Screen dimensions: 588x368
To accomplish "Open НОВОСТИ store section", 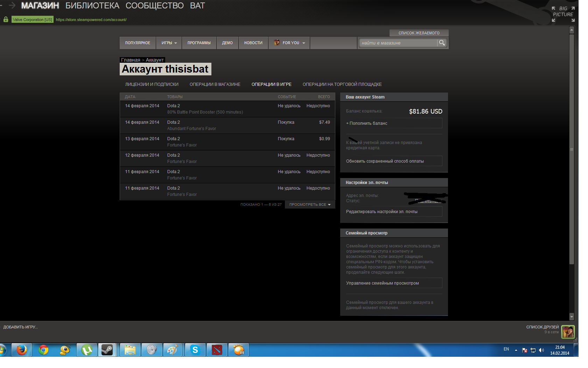I will tap(253, 43).
